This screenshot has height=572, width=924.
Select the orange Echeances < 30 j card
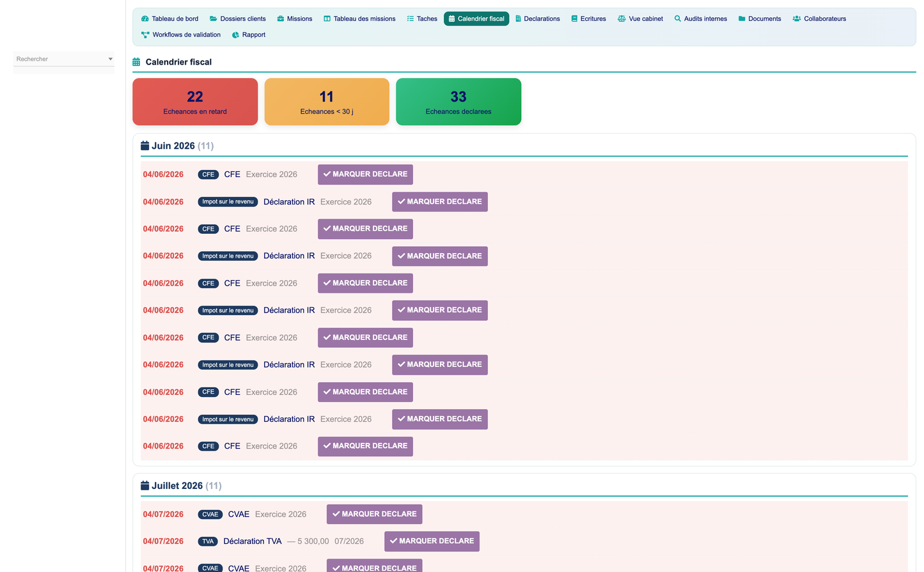pos(327,102)
